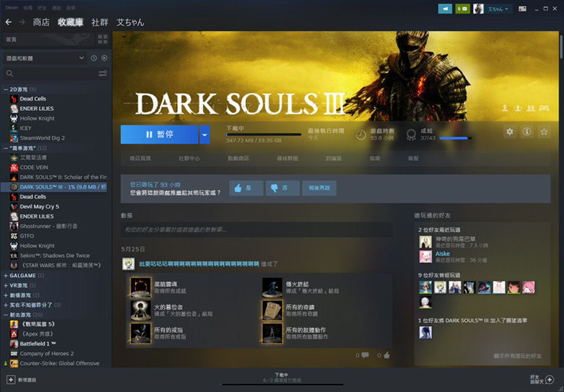
Task: Select Sekiro™: Shadows Die Twice in list
Action: (54, 255)
